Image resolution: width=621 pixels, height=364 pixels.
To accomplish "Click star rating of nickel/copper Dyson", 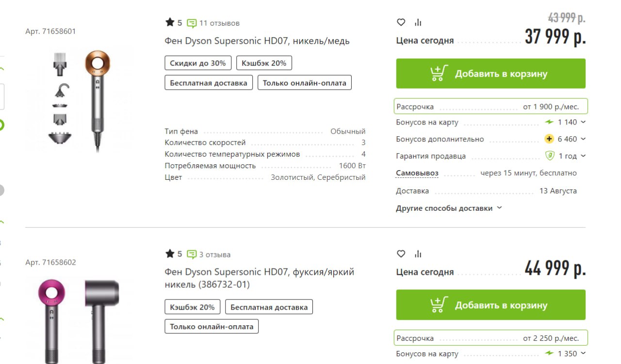I will [x=173, y=22].
